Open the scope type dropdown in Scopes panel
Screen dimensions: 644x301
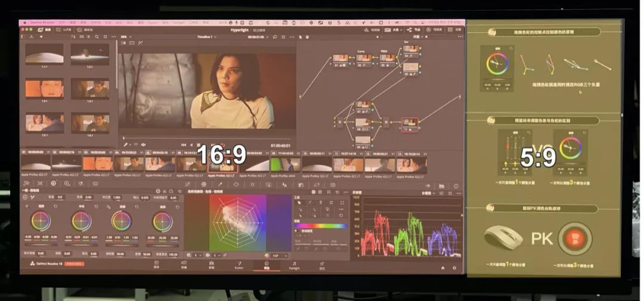428,193
